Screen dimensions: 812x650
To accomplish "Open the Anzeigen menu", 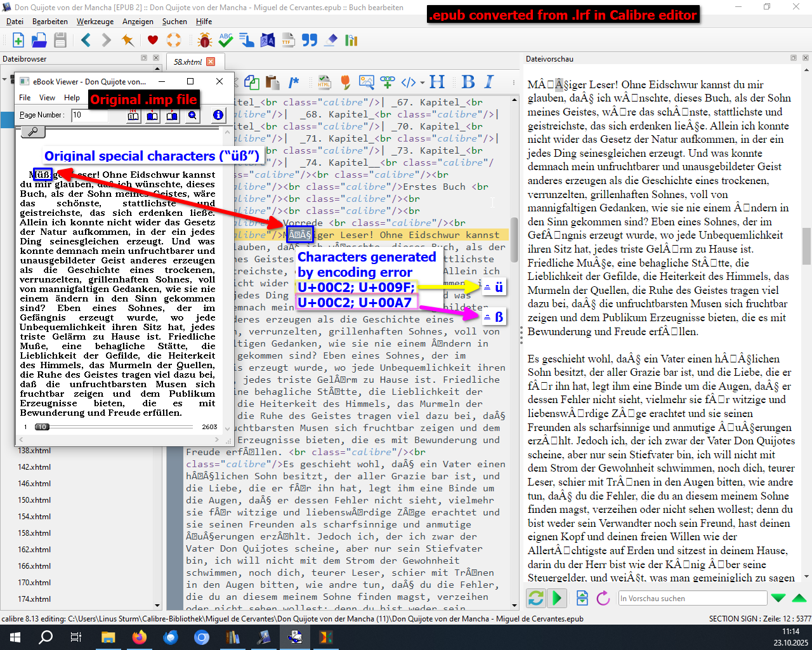I will point(138,22).
